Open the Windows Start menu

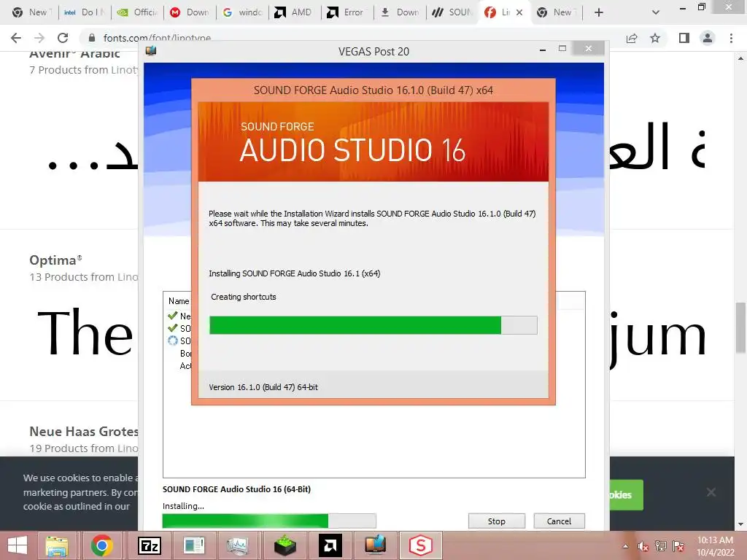18,545
